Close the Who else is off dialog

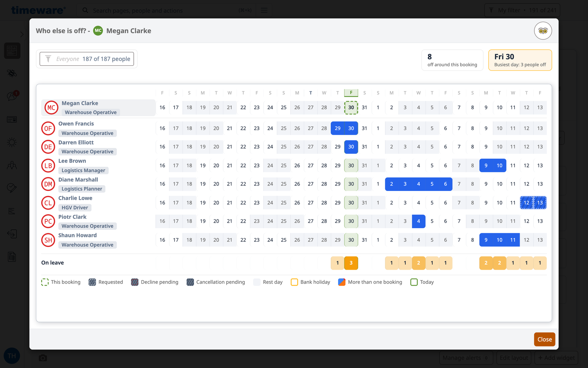(545, 339)
